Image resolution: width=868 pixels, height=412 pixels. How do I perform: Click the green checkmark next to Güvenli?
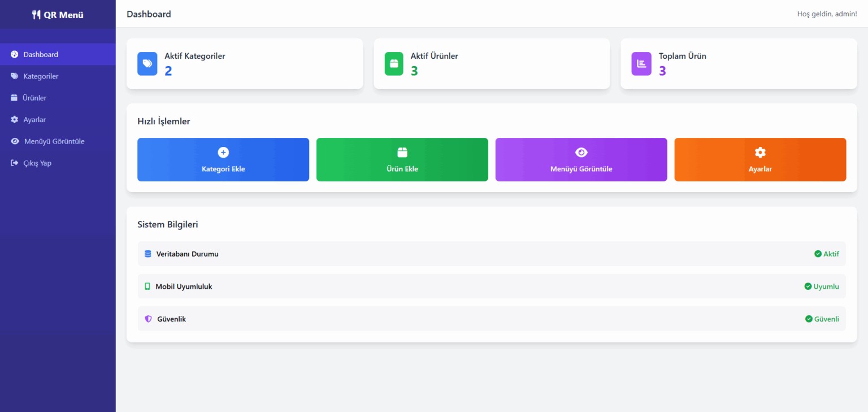coord(809,319)
